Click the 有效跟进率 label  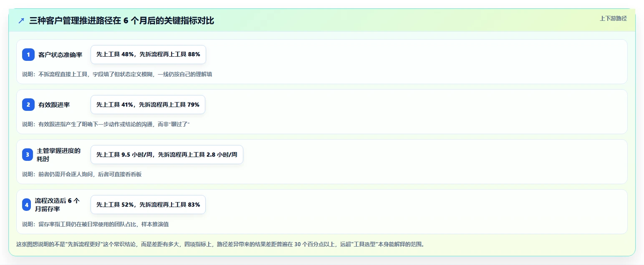[x=54, y=105]
